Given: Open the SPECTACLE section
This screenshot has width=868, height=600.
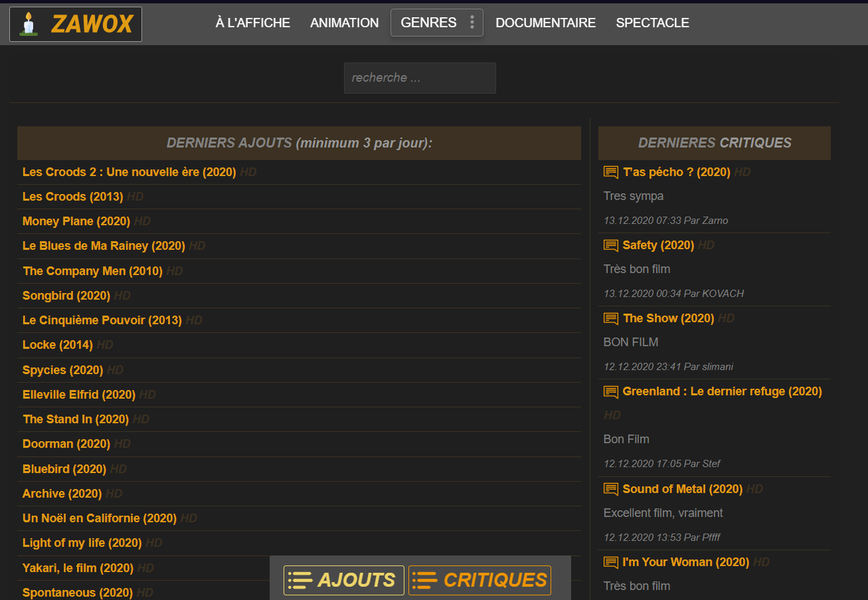Looking at the screenshot, I should pyautogui.click(x=653, y=23).
